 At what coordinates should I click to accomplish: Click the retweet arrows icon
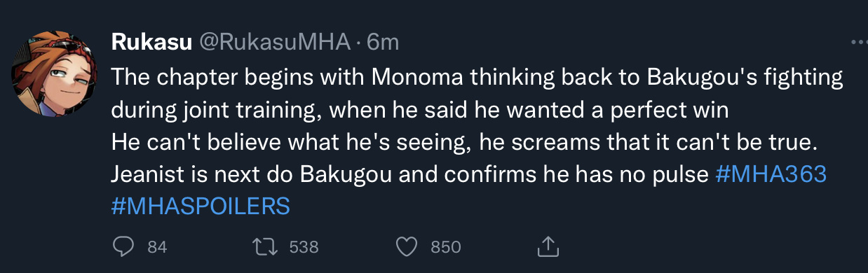(x=264, y=246)
